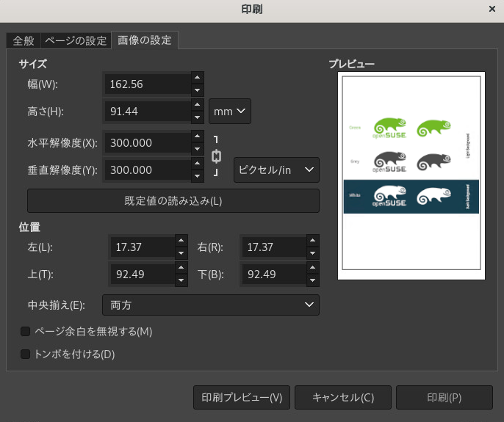Click the top position field 92.49
504x422 pixels.
pos(143,274)
